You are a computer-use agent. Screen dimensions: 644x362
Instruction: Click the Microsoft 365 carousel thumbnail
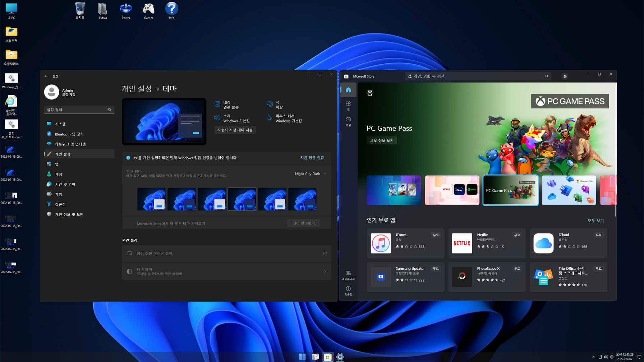pyautogui.click(x=569, y=190)
